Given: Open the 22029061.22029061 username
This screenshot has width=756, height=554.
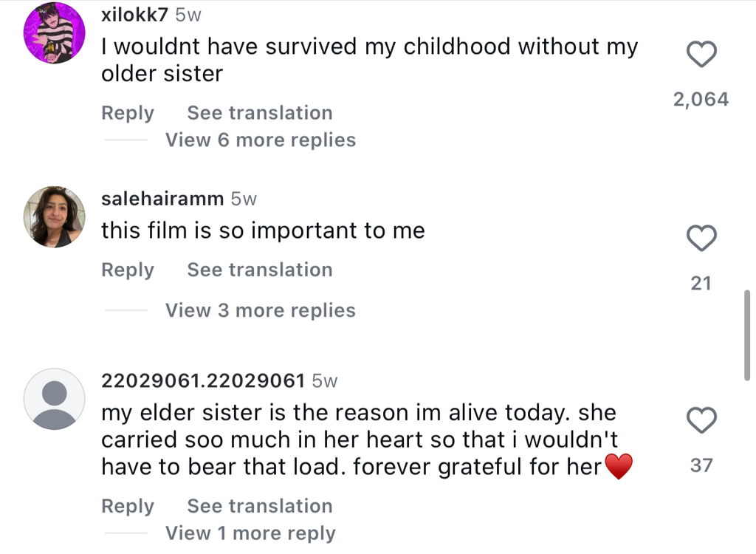Looking at the screenshot, I should [203, 381].
